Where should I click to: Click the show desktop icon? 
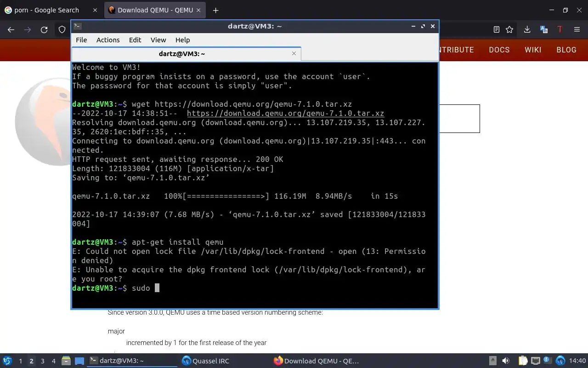(x=79, y=361)
